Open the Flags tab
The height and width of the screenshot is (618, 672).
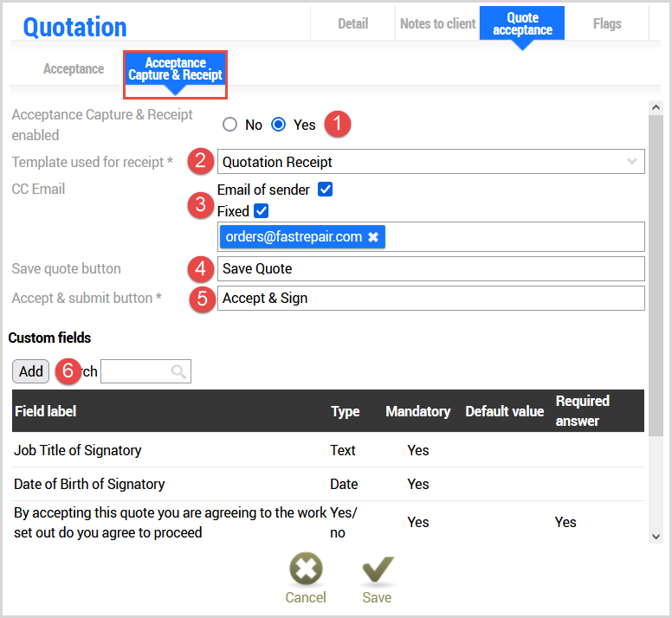607,23
